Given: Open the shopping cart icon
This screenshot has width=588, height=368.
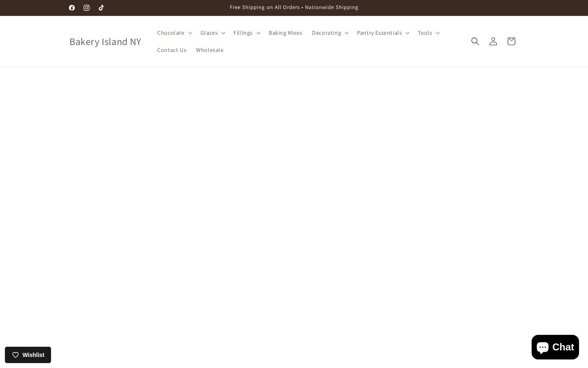Looking at the screenshot, I should [511, 41].
